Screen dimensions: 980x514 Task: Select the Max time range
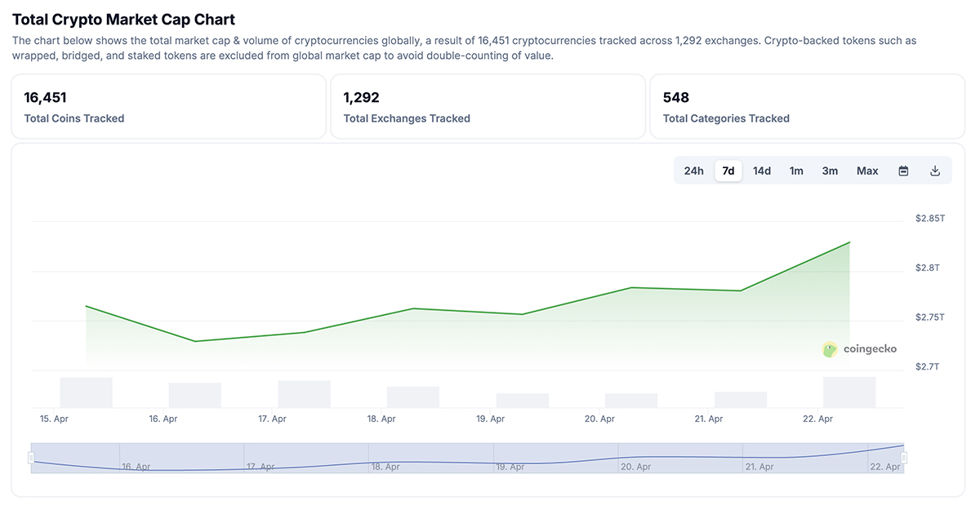pyautogui.click(x=867, y=171)
